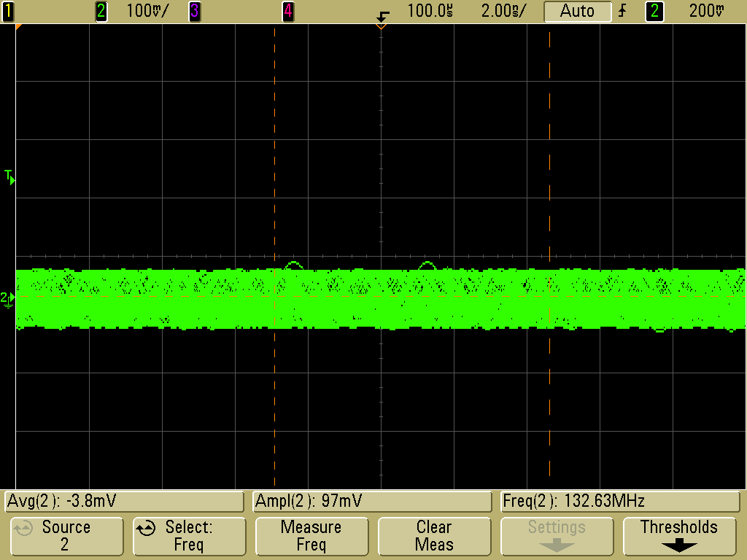Click the rotary knob icon on Source softkey

click(x=23, y=528)
